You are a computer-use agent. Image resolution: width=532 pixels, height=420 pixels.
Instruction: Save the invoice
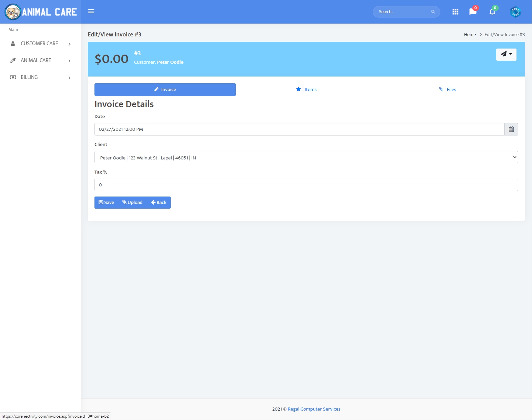(106, 203)
